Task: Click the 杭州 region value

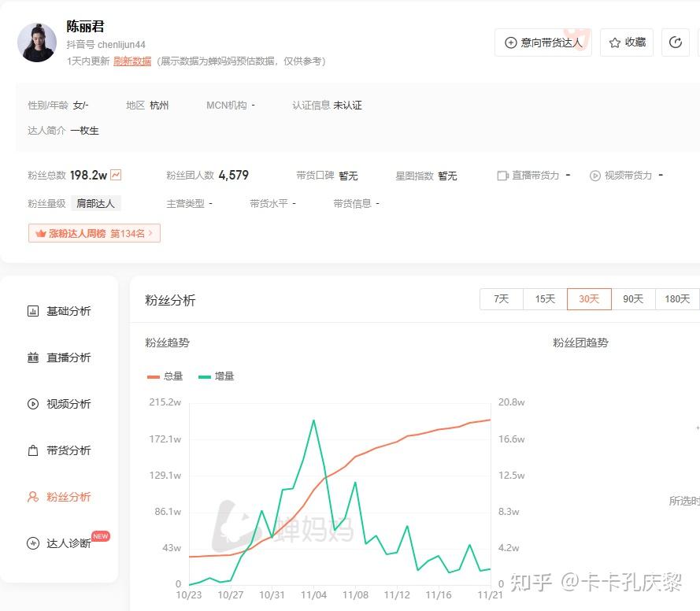Action: [159, 106]
